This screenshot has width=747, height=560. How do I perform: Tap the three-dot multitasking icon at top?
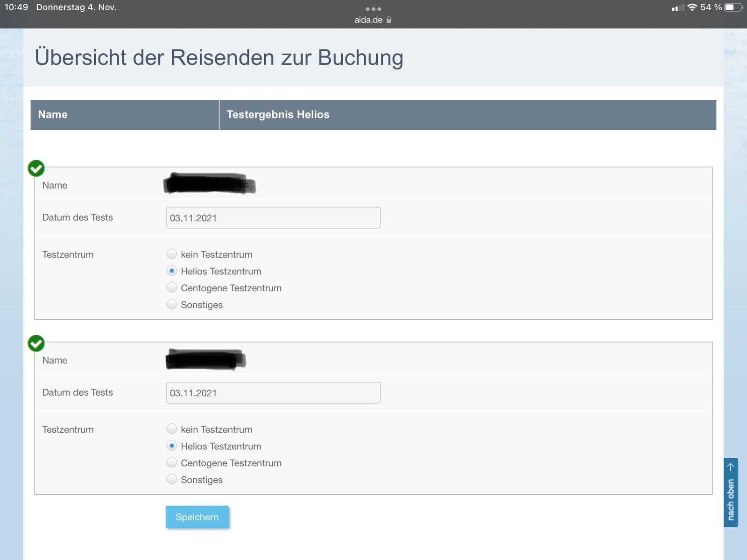pos(373,9)
